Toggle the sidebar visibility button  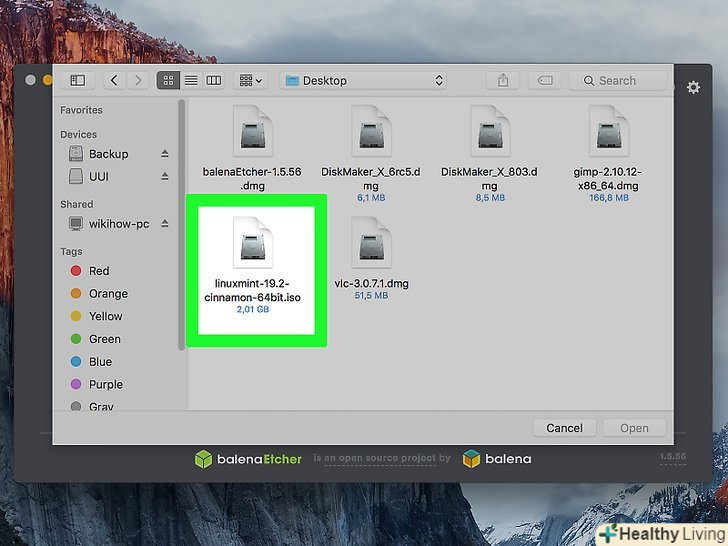click(77, 80)
